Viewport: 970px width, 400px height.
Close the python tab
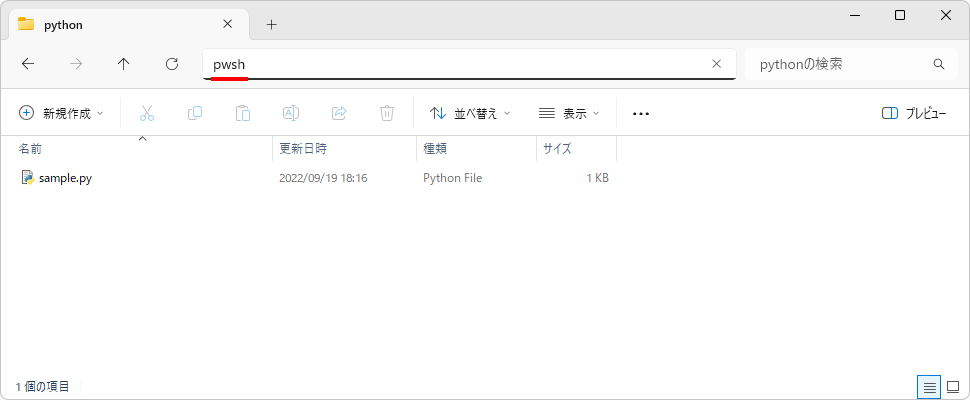tap(227, 24)
